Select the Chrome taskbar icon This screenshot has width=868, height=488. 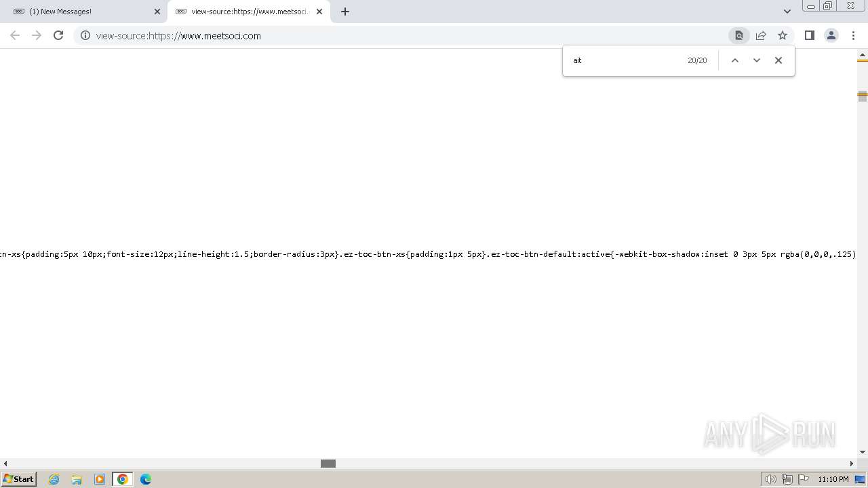[123, 479]
